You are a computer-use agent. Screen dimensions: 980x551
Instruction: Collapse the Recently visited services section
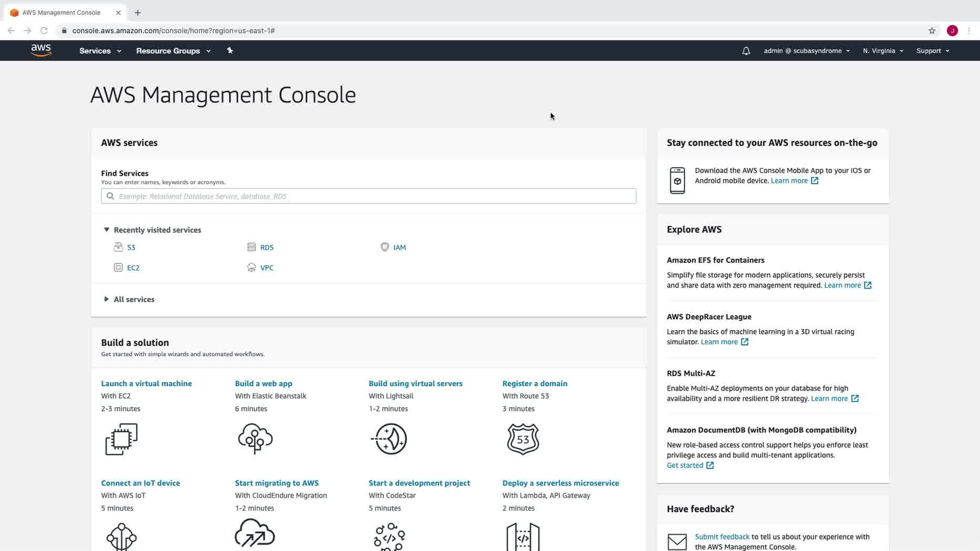pyautogui.click(x=107, y=230)
